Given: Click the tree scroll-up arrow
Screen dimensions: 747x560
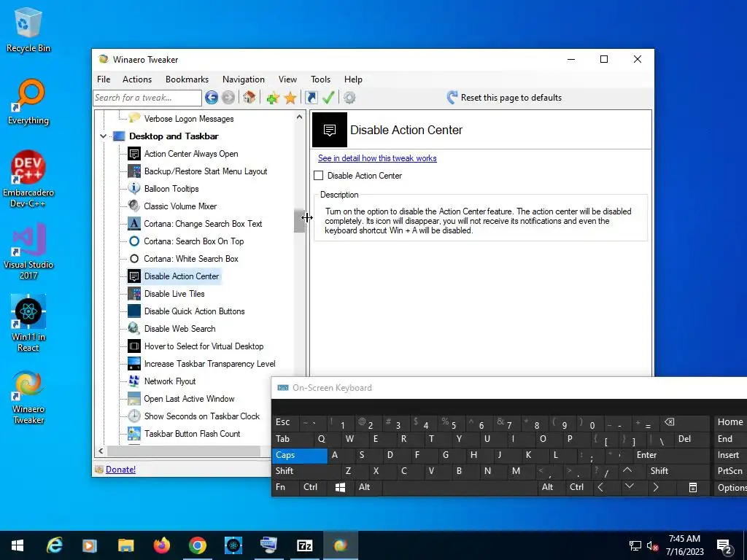Looking at the screenshot, I should click(x=299, y=117).
